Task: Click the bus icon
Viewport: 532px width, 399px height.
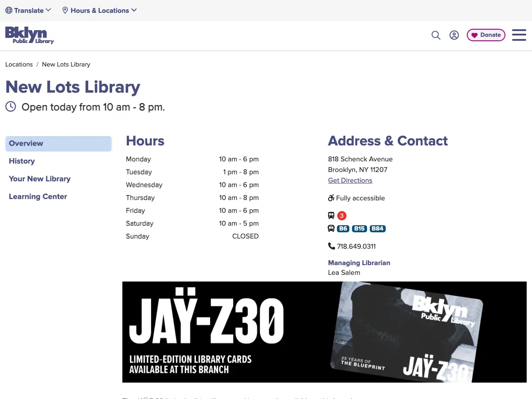Action: tap(331, 229)
